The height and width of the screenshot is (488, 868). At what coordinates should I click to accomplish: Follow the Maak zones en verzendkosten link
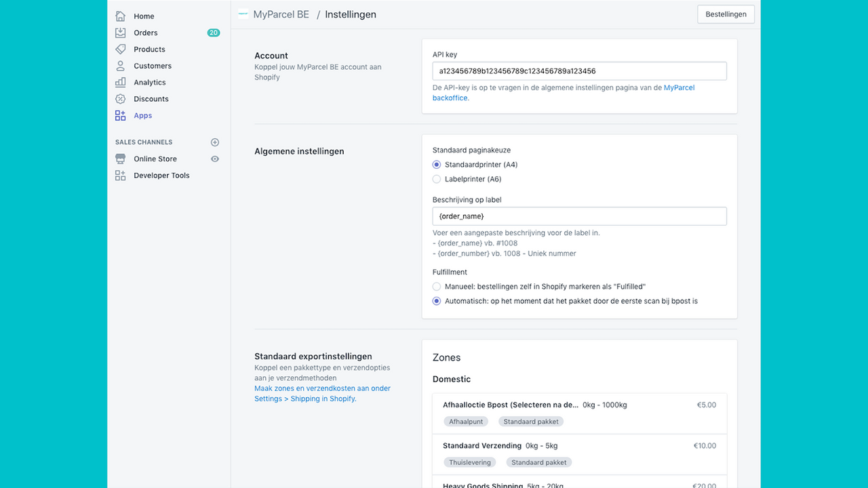click(322, 388)
